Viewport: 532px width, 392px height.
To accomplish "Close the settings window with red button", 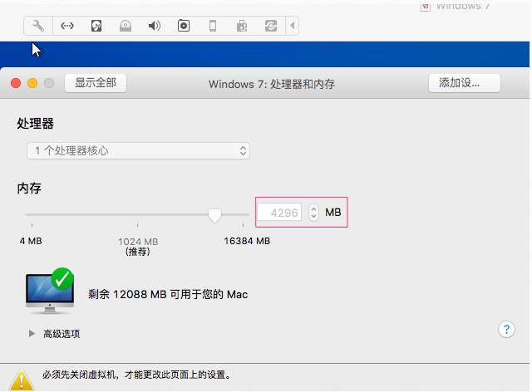I will pyautogui.click(x=16, y=83).
